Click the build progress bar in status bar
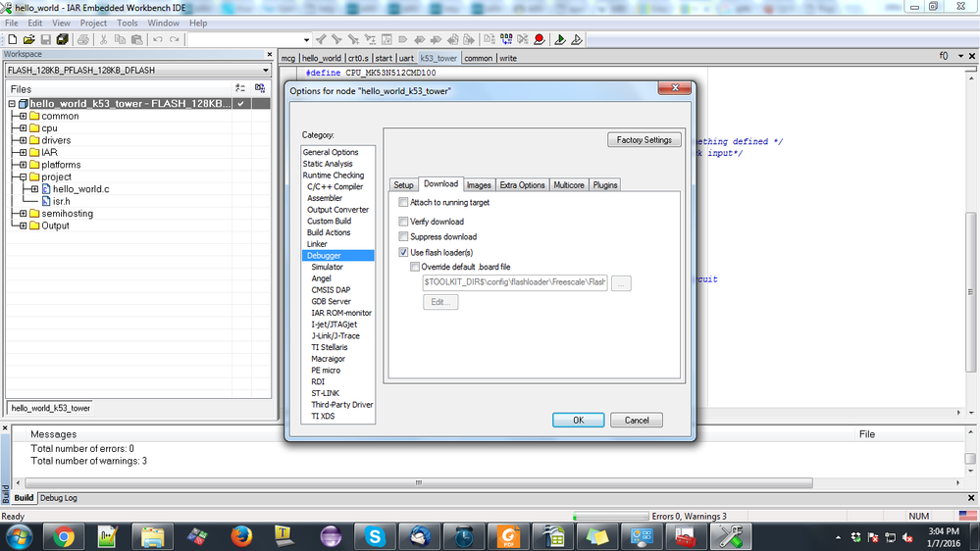This screenshot has height=551, width=980. 610,516
